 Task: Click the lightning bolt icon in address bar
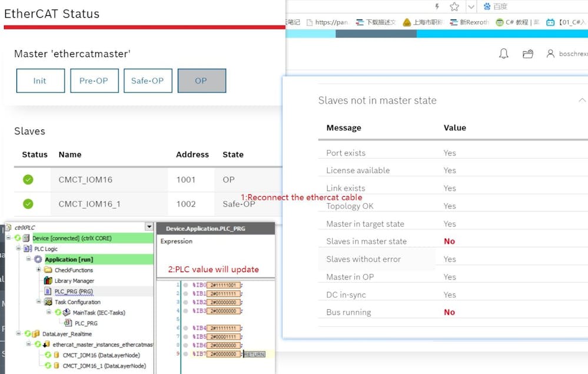[x=437, y=6]
